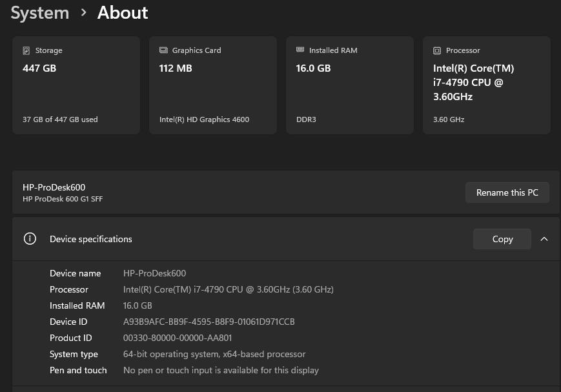Select the Intel HD Graphics 4600 label
This screenshot has width=561, height=392.
pyautogui.click(x=204, y=119)
